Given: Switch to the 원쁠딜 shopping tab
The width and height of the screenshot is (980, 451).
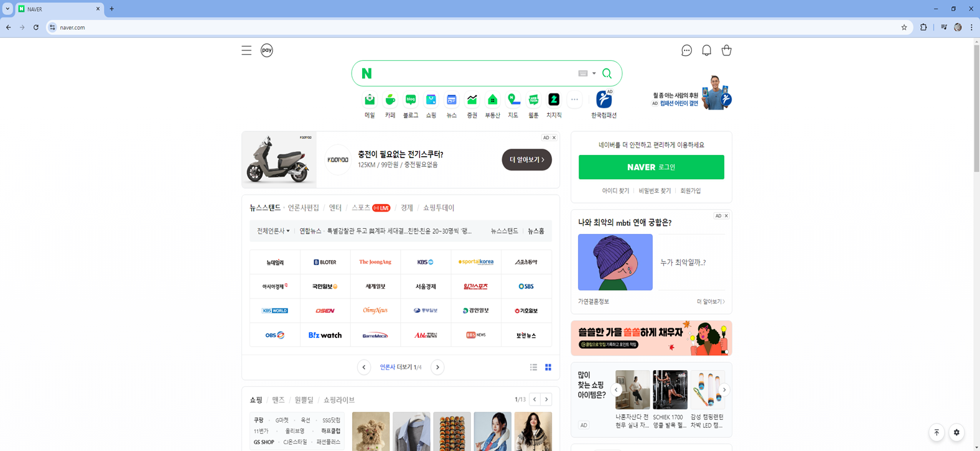Looking at the screenshot, I should (304, 400).
